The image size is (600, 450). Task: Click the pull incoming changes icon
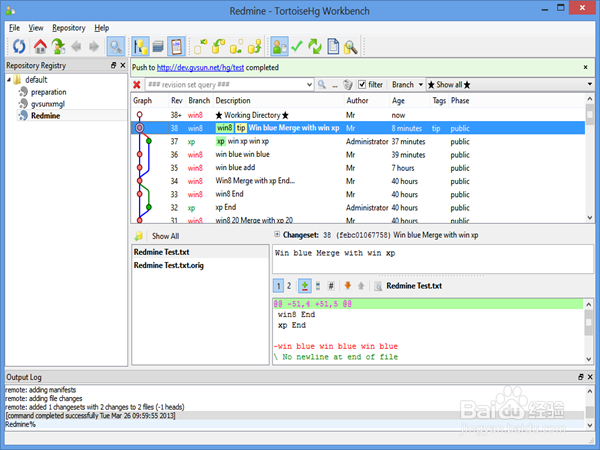(218, 47)
